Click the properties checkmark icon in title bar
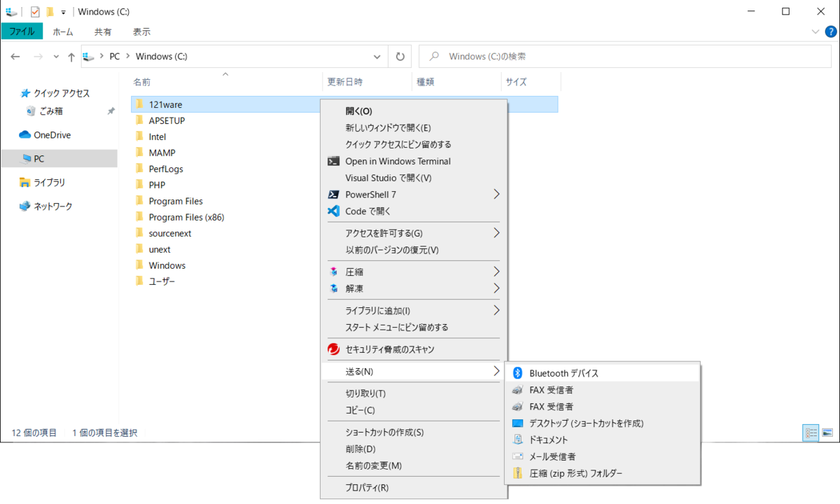The width and height of the screenshot is (840, 504). 36,12
